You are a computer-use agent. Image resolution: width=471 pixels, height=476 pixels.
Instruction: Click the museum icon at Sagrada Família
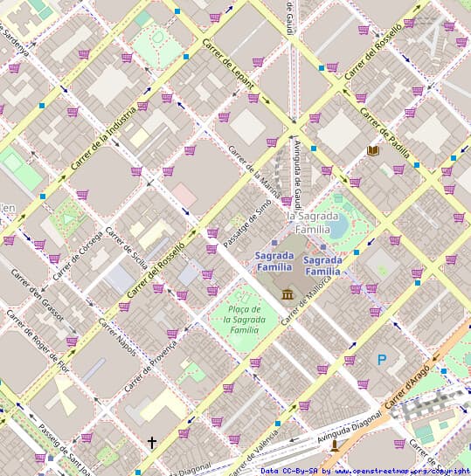click(287, 294)
